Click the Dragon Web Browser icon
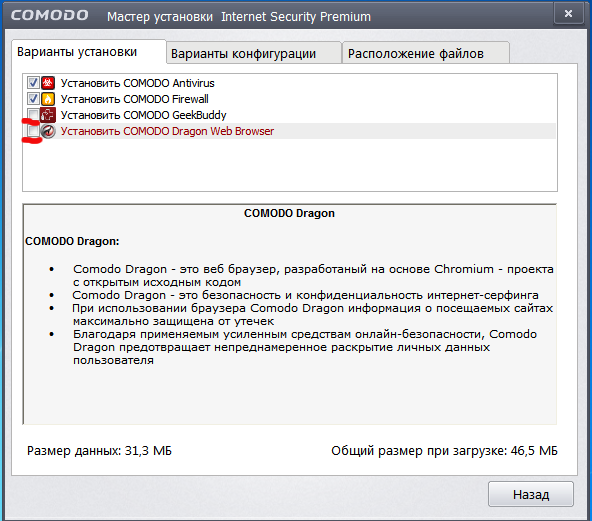The height and width of the screenshot is (521, 592). pyautogui.click(x=48, y=131)
